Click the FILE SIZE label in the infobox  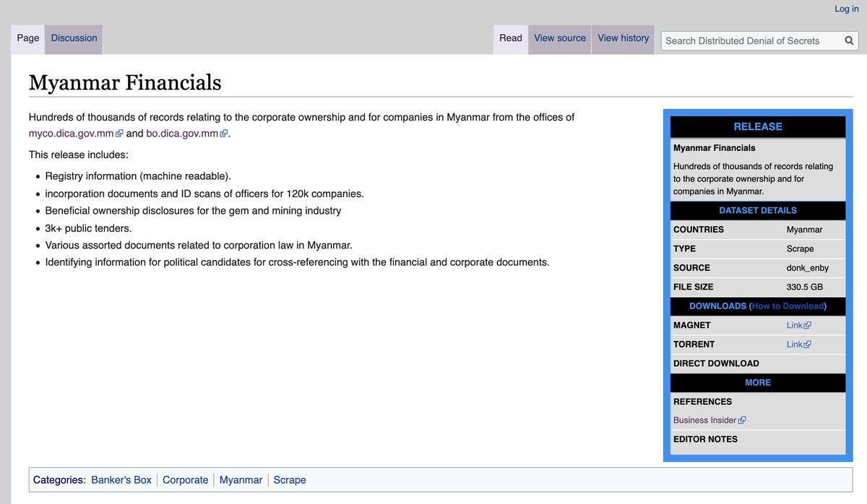coord(693,287)
